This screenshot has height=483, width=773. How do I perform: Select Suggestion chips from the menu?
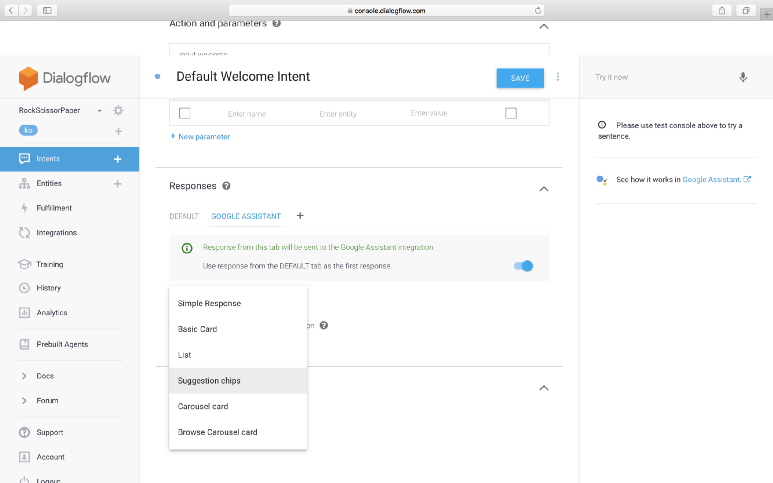209,380
